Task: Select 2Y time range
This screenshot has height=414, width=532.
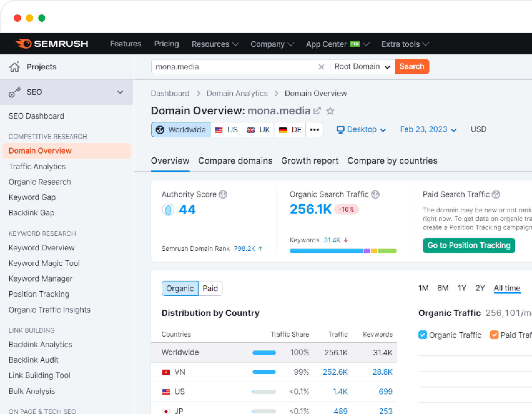Action: pyautogui.click(x=480, y=288)
